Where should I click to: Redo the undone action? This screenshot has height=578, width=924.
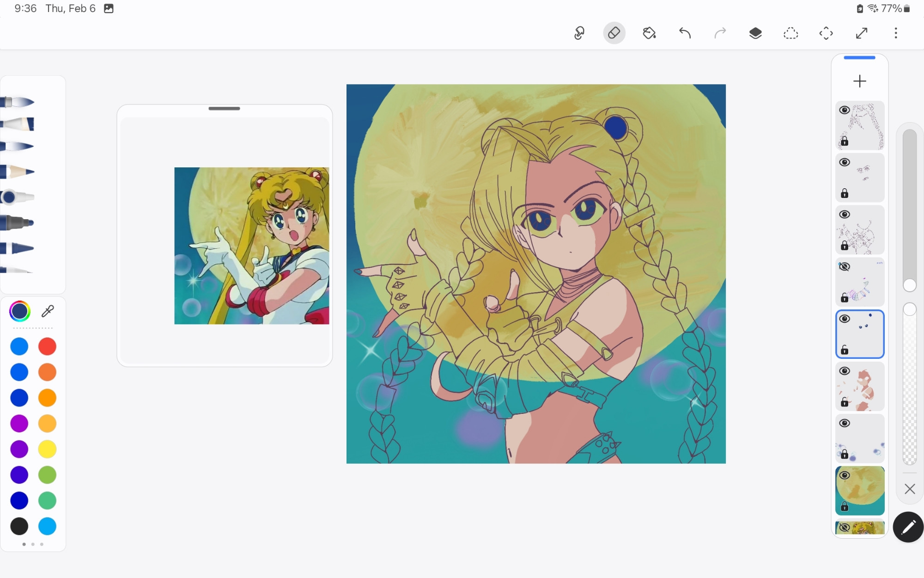pyautogui.click(x=720, y=33)
